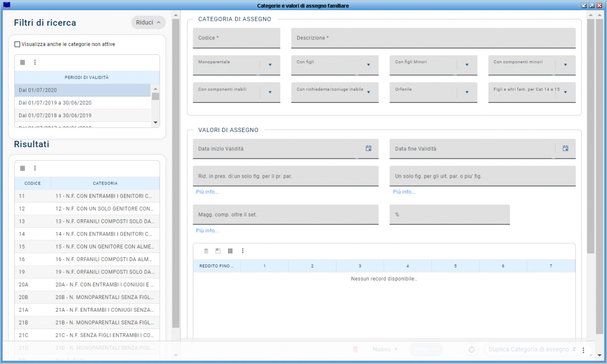This screenshot has height=364, width=607.
Task: Expand the Orfanile dropdown
Action: [x=467, y=92]
